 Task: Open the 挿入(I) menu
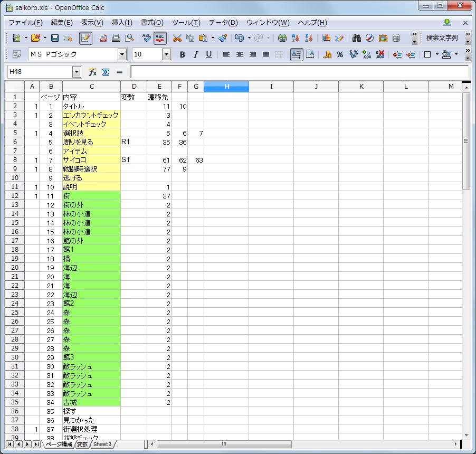(x=122, y=23)
